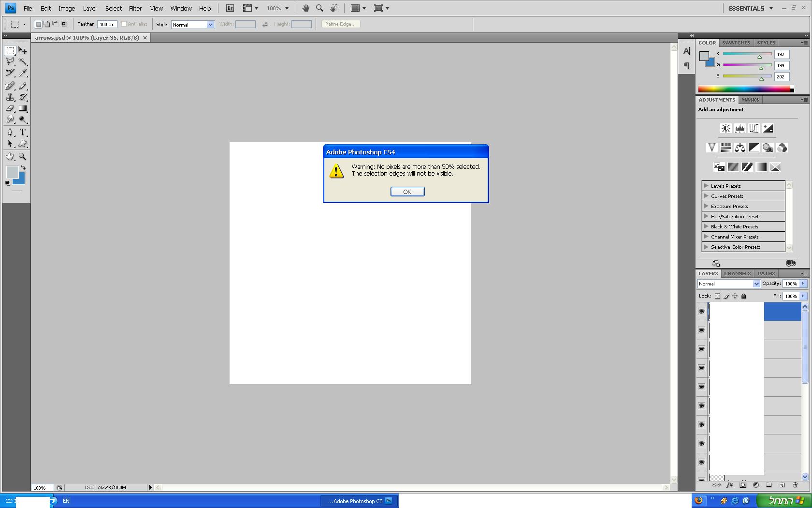The height and width of the screenshot is (508, 812).
Task: Click OK in the warning dialog
Action: click(x=407, y=192)
